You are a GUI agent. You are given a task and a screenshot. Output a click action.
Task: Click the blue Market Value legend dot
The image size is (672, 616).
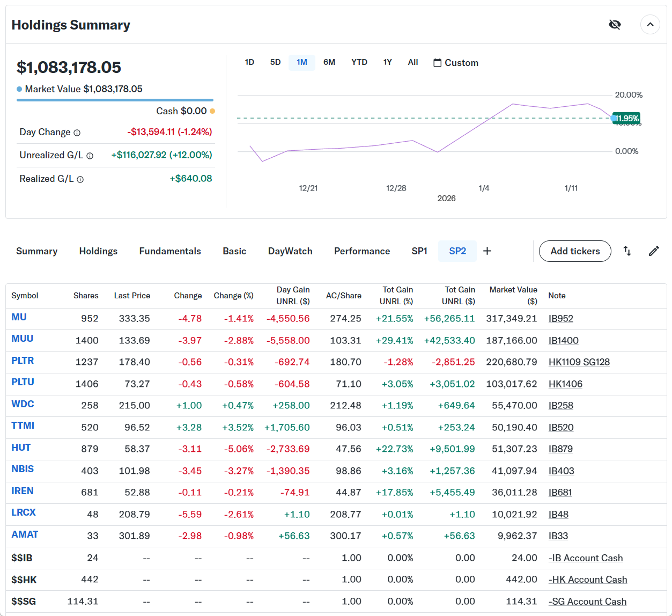click(19, 89)
